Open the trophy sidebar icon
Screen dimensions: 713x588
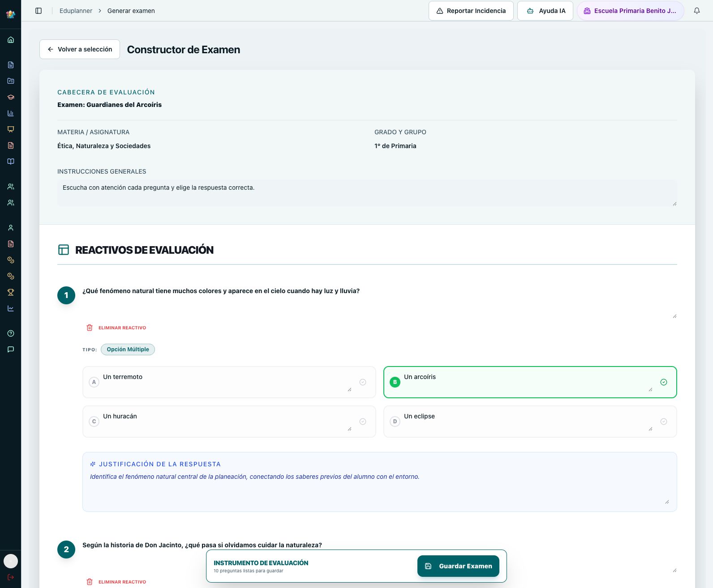(11, 292)
